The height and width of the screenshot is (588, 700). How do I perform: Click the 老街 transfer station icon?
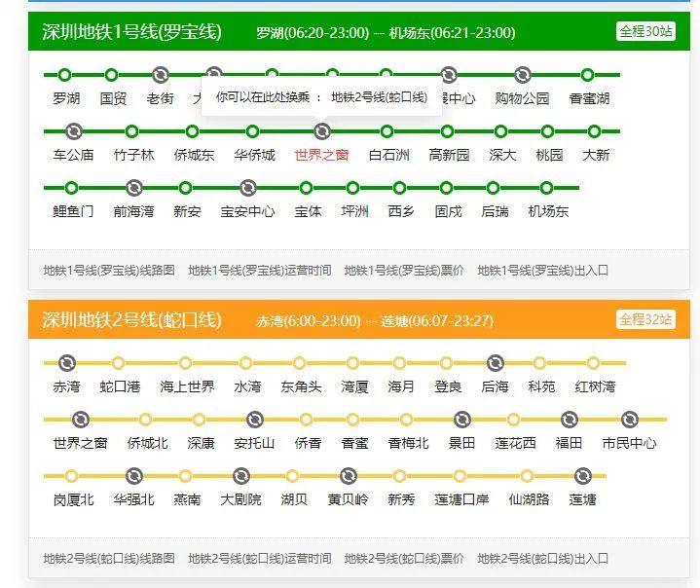(x=161, y=75)
